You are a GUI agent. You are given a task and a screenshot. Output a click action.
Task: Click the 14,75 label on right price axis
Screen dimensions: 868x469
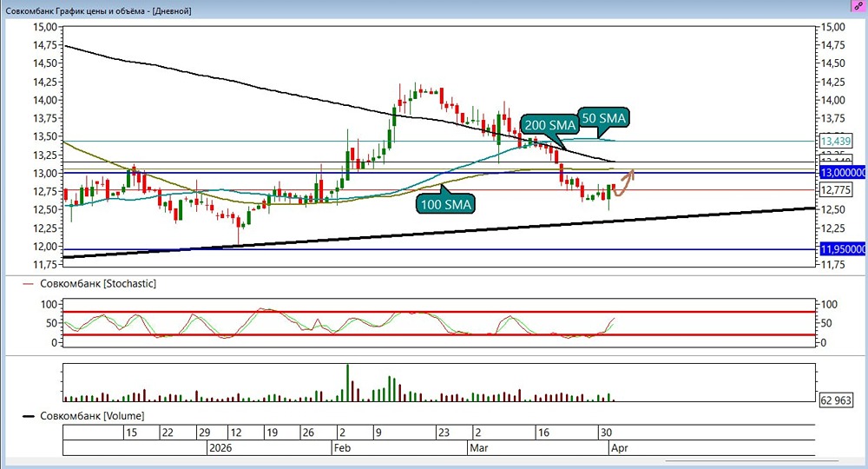click(x=833, y=45)
